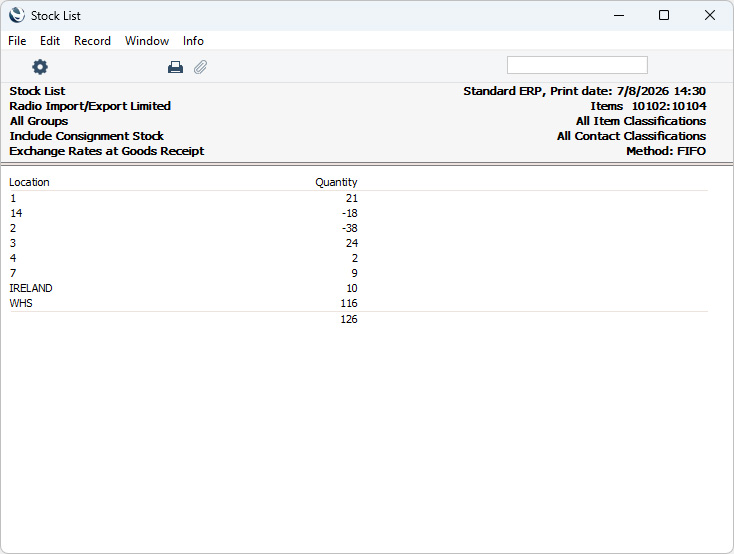Open the Edit menu
734x554 pixels.
point(50,41)
